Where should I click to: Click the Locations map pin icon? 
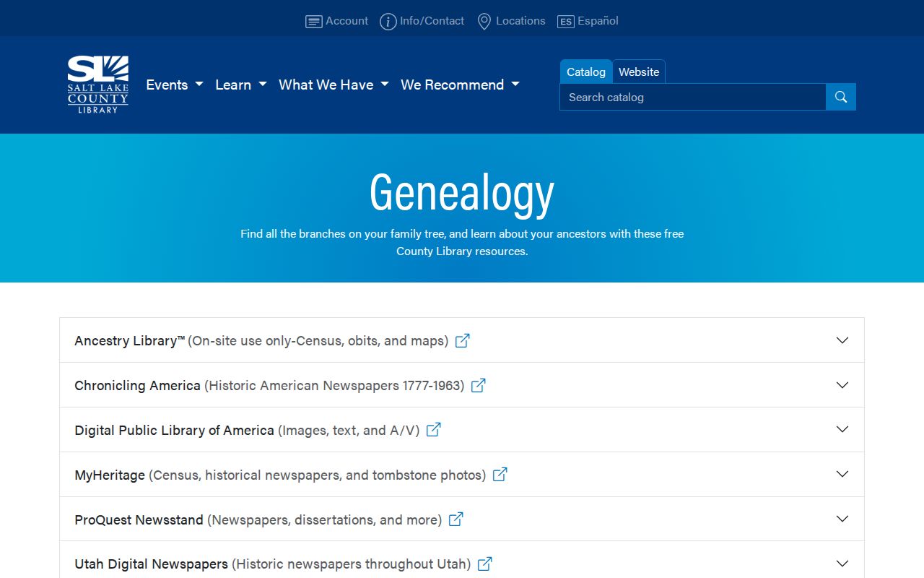pos(484,22)
